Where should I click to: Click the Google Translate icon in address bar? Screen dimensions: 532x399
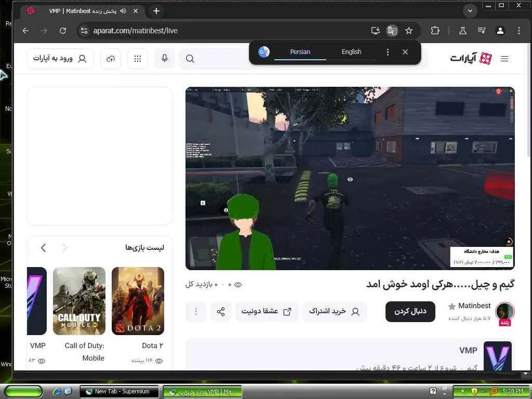(x=392, y=31)
